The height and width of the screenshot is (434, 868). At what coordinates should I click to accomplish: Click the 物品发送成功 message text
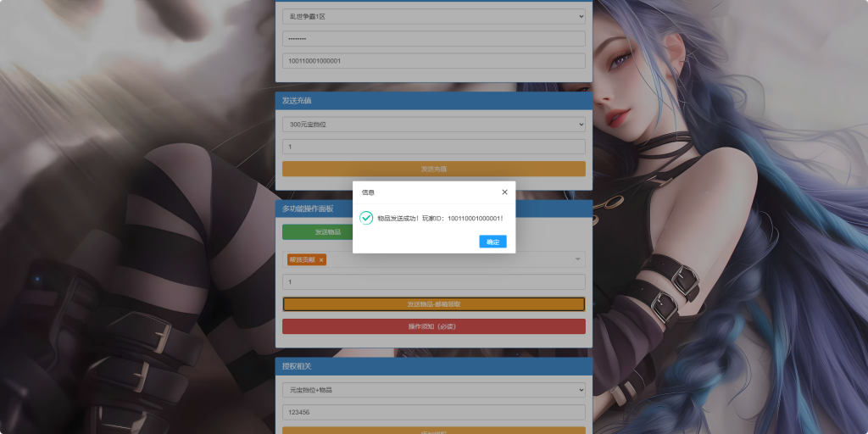(x=440, y=218)
